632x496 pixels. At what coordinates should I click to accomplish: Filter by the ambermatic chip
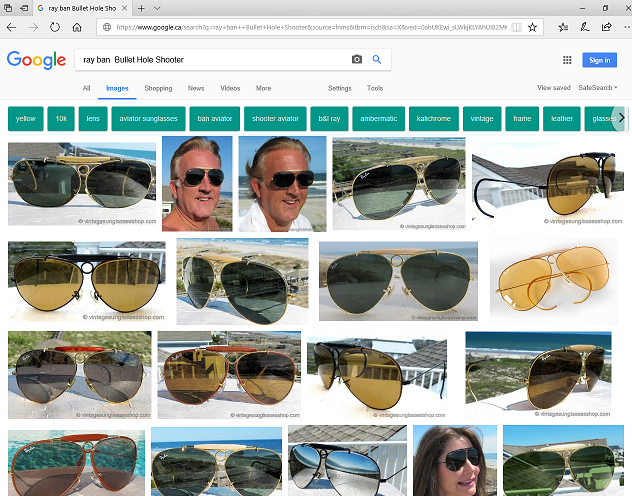(x=378, y=119)
